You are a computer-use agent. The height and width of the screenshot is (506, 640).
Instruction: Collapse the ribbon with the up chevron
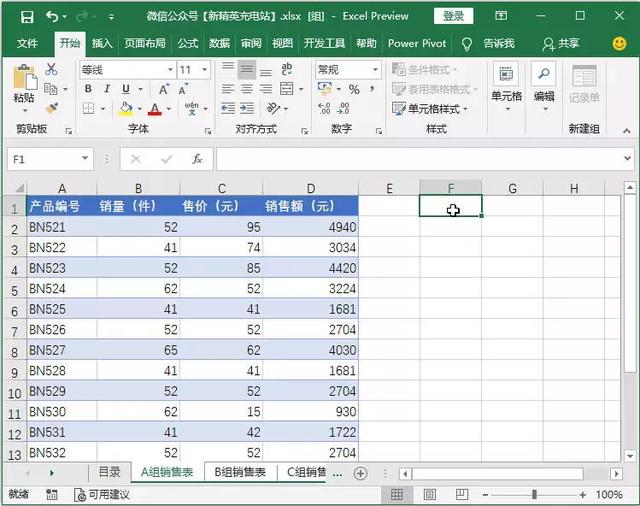click(627, 131)
